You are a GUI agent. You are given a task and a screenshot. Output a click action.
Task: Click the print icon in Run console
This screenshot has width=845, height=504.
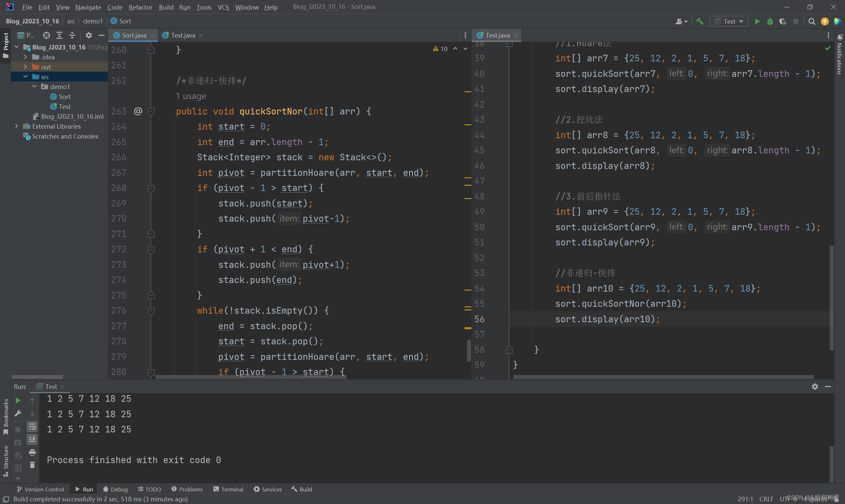(x=32, y=452)
